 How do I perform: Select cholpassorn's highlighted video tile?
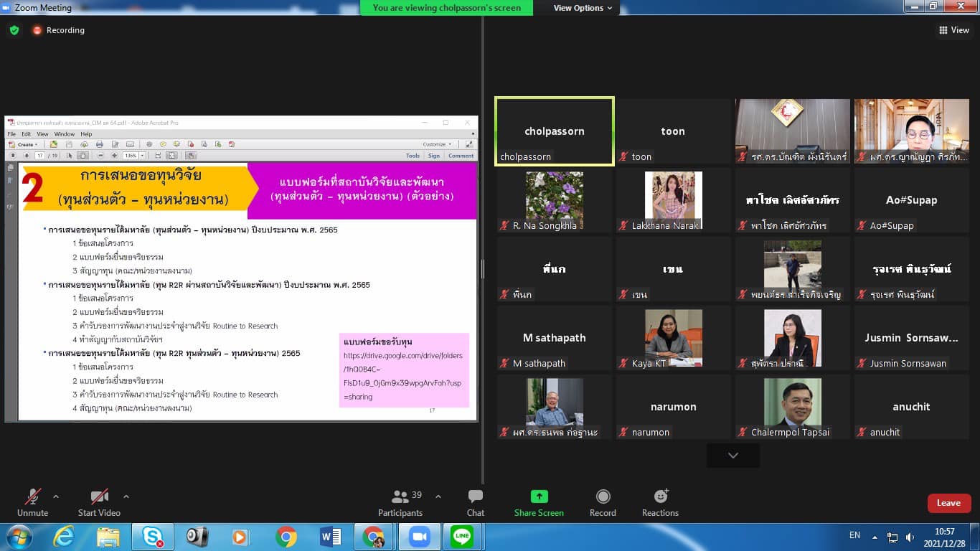coord(554,131)
